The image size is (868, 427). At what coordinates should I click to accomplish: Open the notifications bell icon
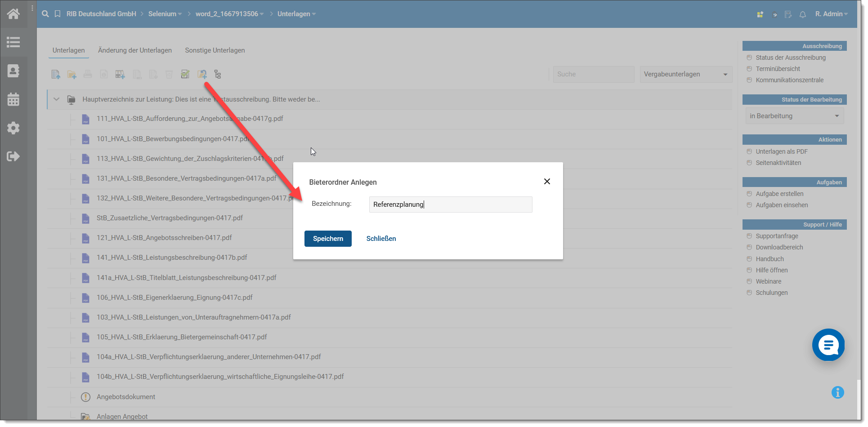(803, 14)
